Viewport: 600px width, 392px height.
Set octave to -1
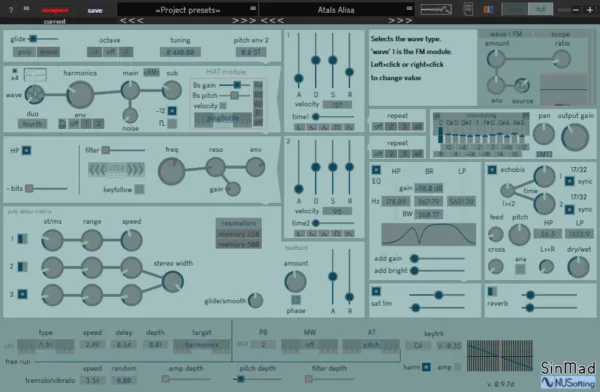[94, 52]
